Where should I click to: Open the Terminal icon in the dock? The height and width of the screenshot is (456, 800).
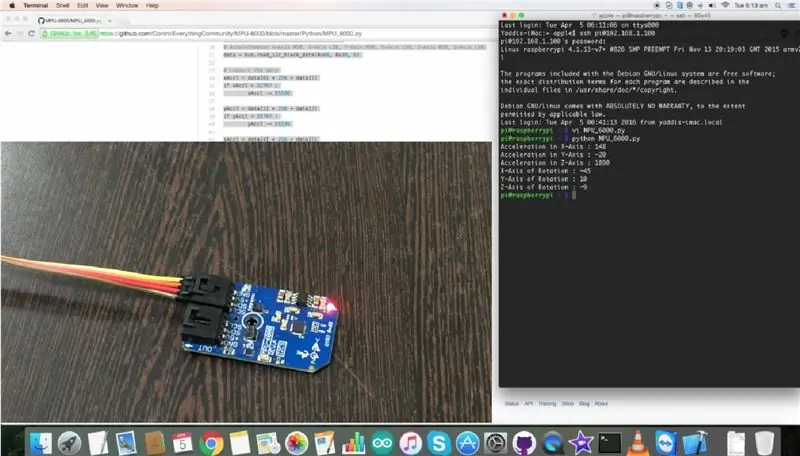[x=610, y=443]
